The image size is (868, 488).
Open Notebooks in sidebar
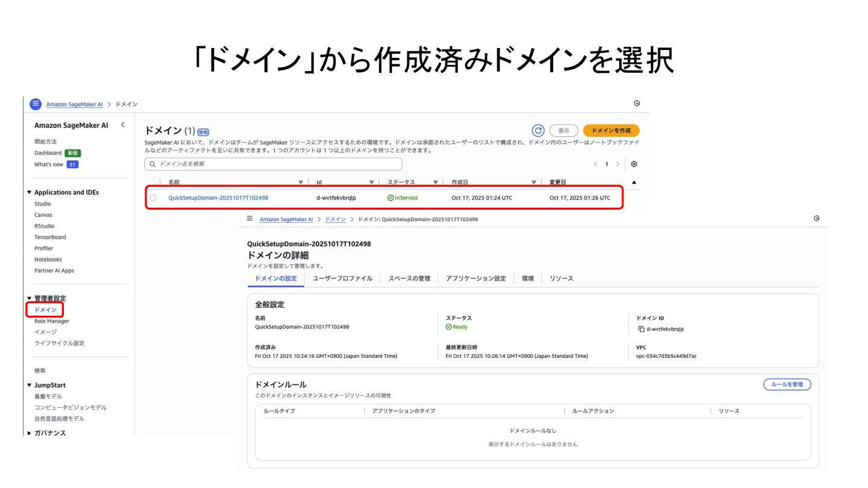tap(48, 260)
